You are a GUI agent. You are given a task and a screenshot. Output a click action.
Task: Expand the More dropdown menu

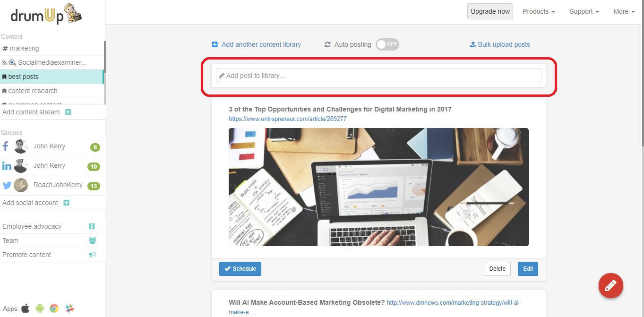[x=624, y=11]
